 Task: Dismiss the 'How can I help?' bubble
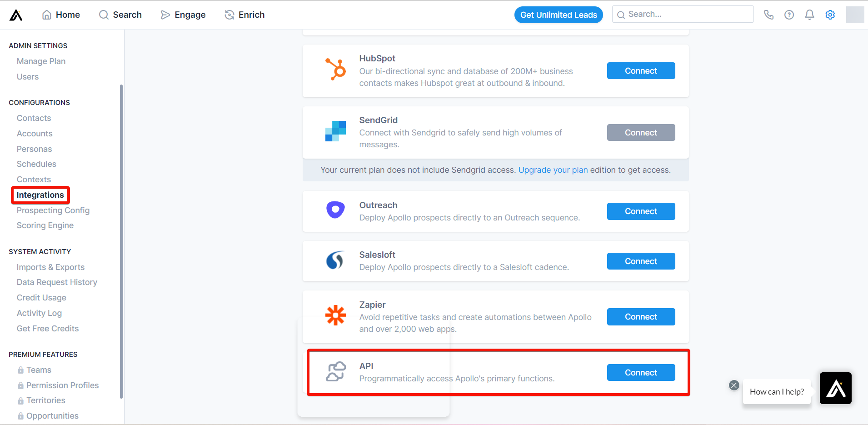[x=734, y=385]
